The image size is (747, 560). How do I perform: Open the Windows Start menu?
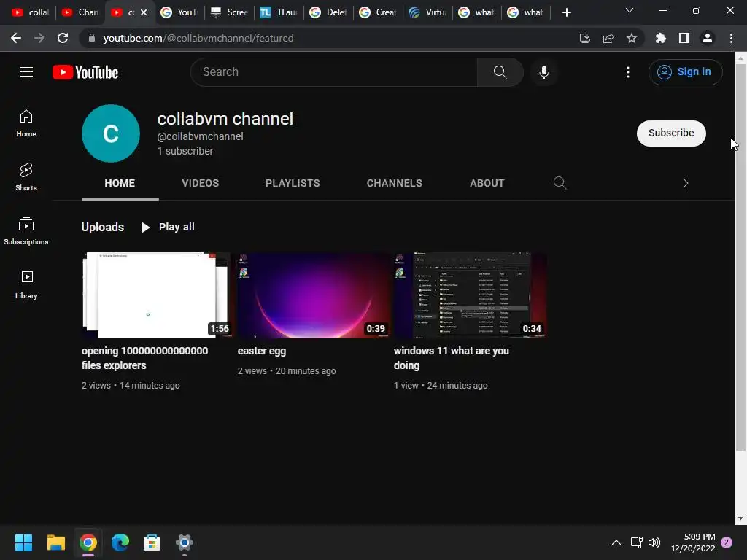tap(23, 542)
